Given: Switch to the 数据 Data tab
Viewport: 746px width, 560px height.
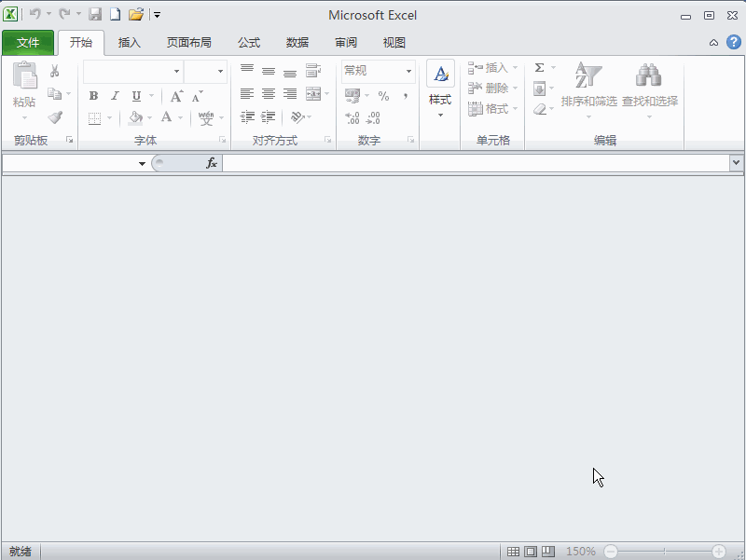Looking at the screenshot, I should pyautogui.click(x=297, y=43).
